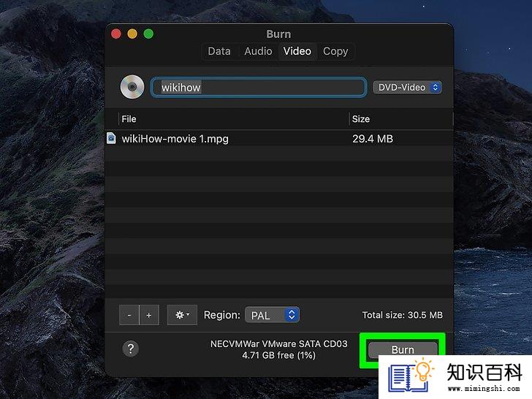Image resolution: width=532 pixels, height=399 pixels.
Task: Click the disc name field containing wikihow
Action: click(x=259, y=87)
